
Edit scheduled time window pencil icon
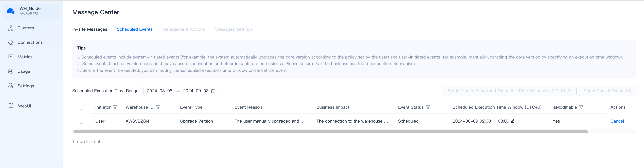pos(512,121)
